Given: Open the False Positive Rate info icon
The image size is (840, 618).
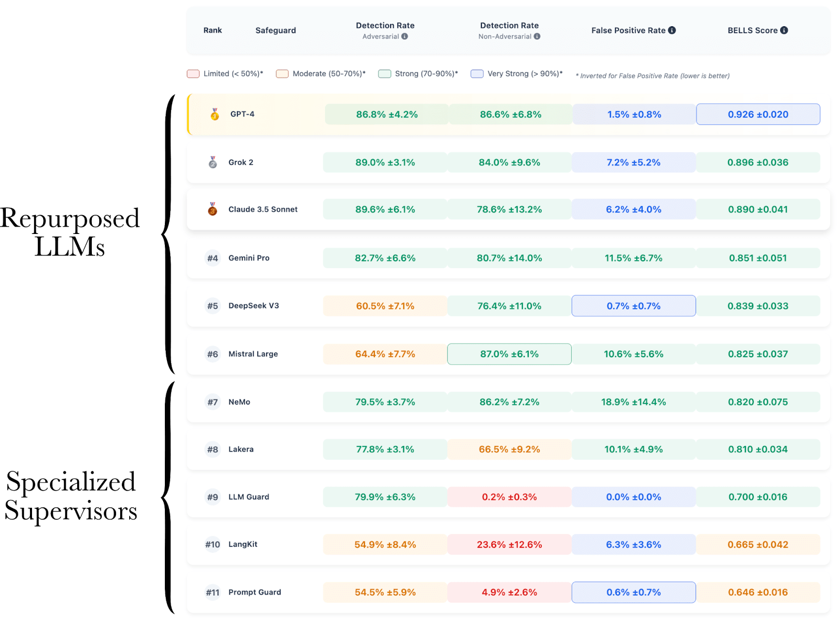Looking at the screenshot, I should tap(672, 30).
